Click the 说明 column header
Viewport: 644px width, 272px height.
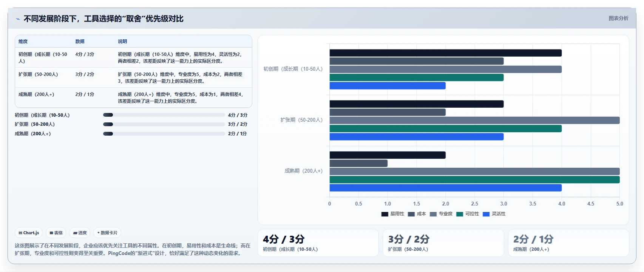click(122, 42)
